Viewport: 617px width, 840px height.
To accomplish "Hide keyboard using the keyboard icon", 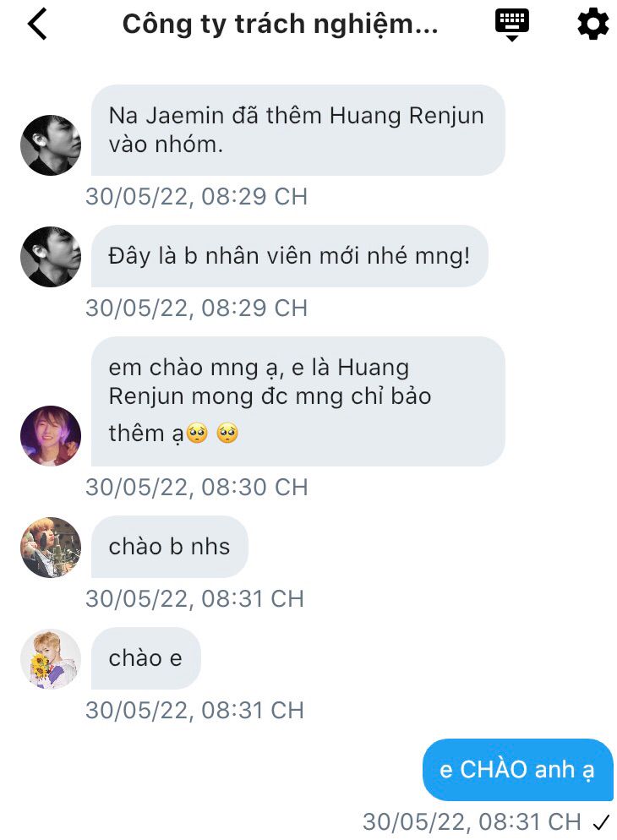I will 511,25.
